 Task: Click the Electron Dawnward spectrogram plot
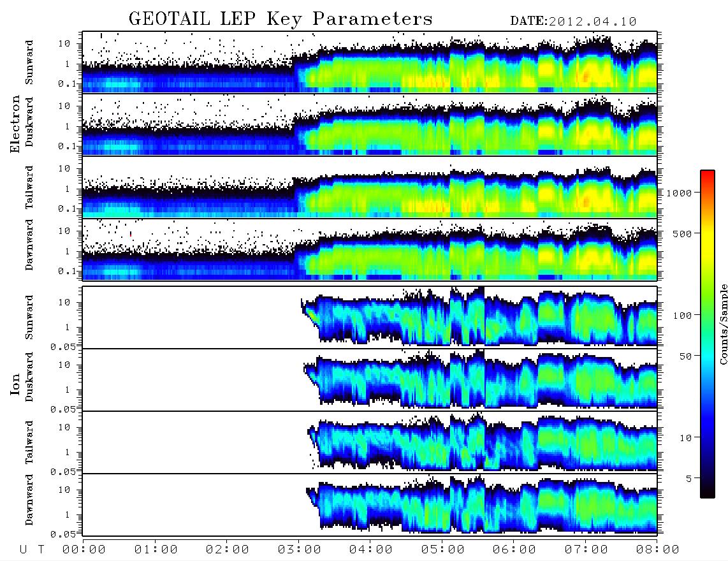pos(370,250)
